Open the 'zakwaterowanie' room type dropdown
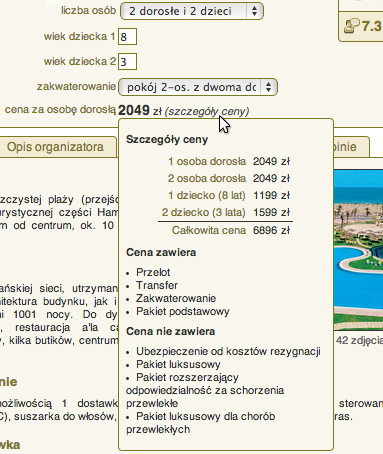Image resolution: width=383 pixels, height=454 pixels. coord(198,87)
